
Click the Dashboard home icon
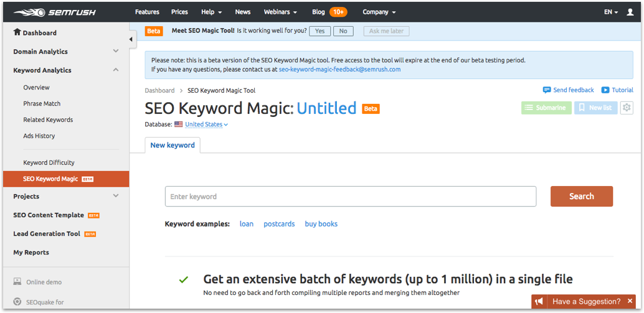[17, 32]
